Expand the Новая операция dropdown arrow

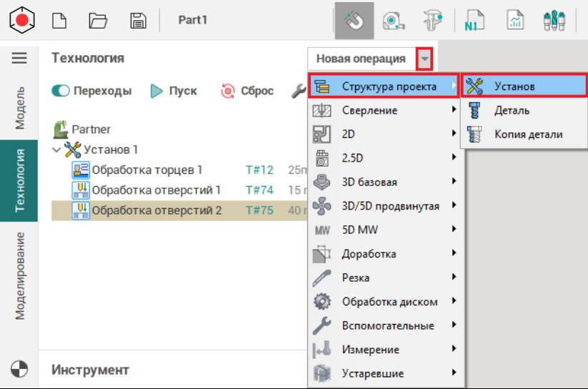pos(425,59)
